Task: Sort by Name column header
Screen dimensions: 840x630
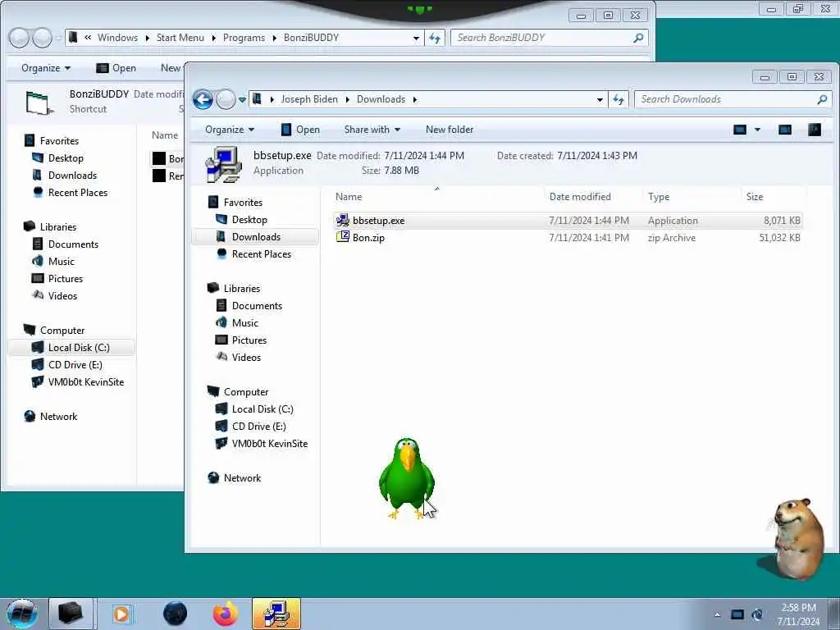Action: click(x=349, y=197)
